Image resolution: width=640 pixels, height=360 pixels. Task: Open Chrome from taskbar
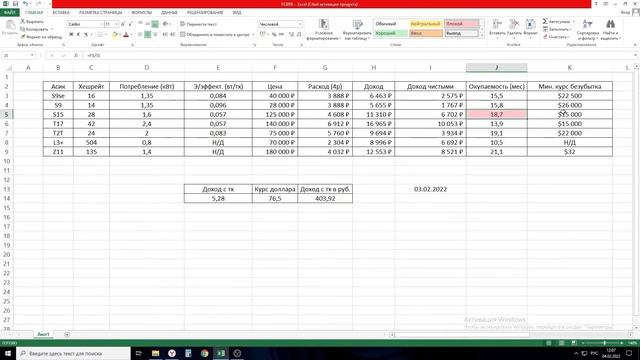point(204,353)
